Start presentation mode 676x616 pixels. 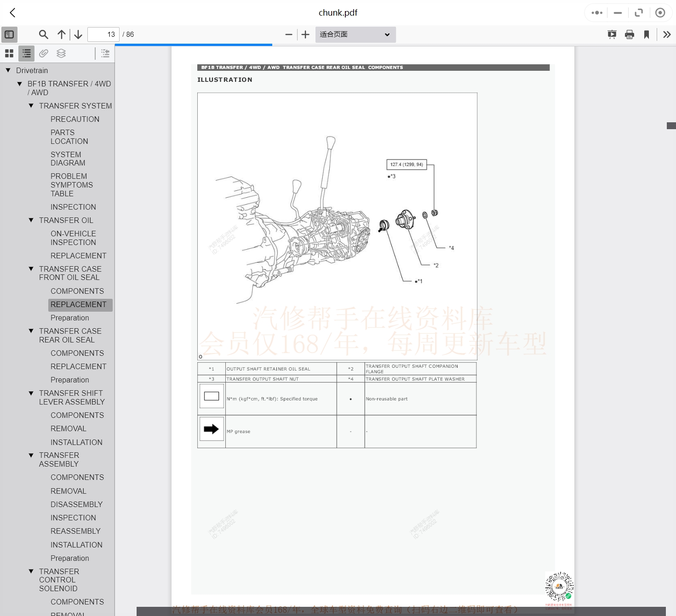tap(612, 34)
